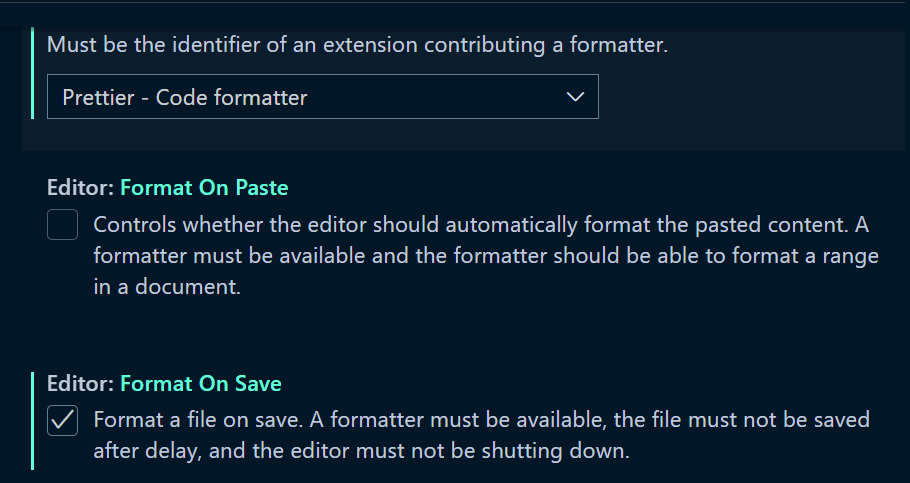Enable the Format On Paste checkbox
This screenshot has height=483, width=910.
pos(63,226)
